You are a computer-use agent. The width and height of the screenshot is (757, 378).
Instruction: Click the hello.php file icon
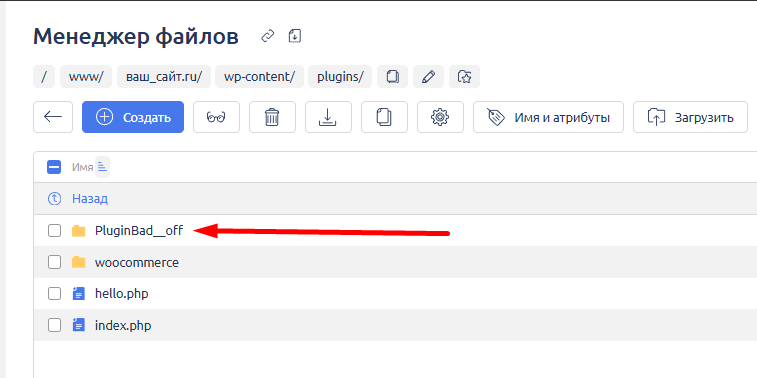pos(78,294)
